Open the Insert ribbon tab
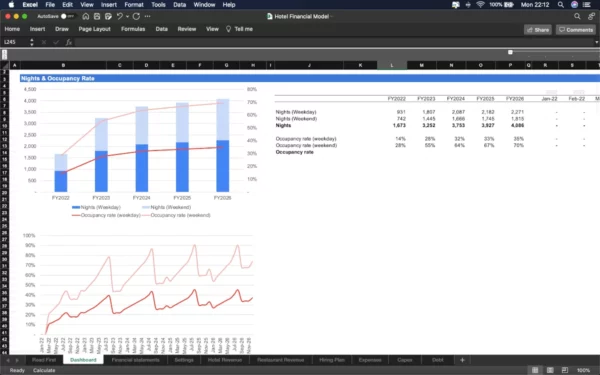The width and height of the screenshot is (600, 375). tap(38, 29)
